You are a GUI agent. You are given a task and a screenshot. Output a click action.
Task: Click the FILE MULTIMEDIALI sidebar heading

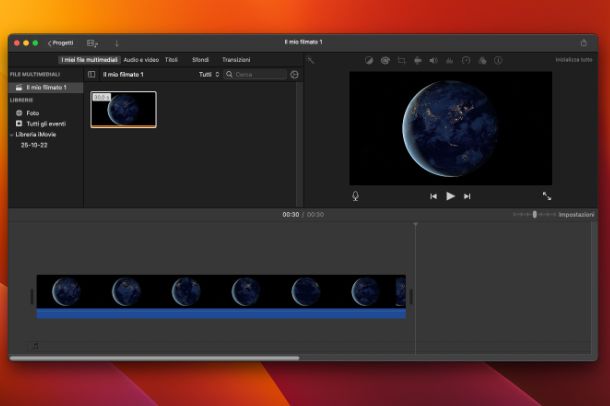(35, 74)
